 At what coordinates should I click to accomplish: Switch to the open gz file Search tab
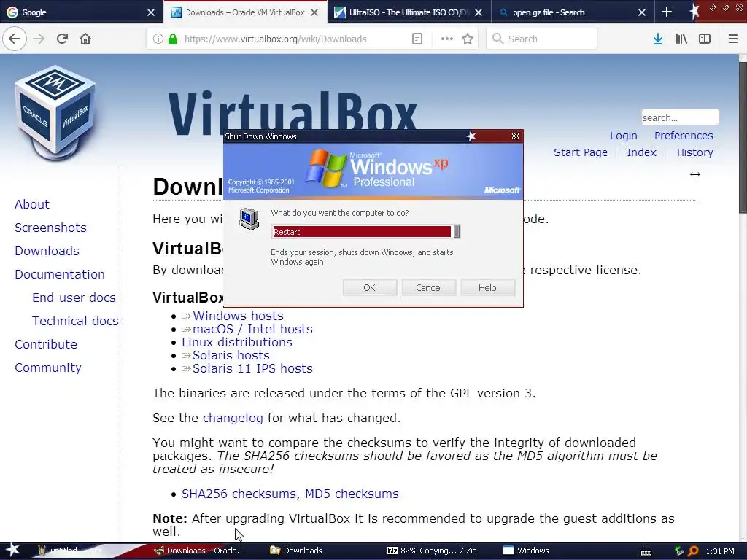(572, 12)
